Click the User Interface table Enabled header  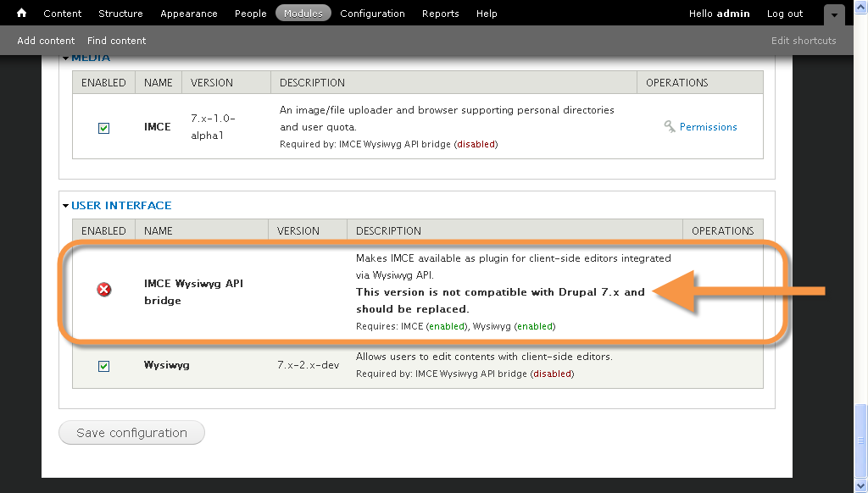pyautogui.click(x=103, y=230)
